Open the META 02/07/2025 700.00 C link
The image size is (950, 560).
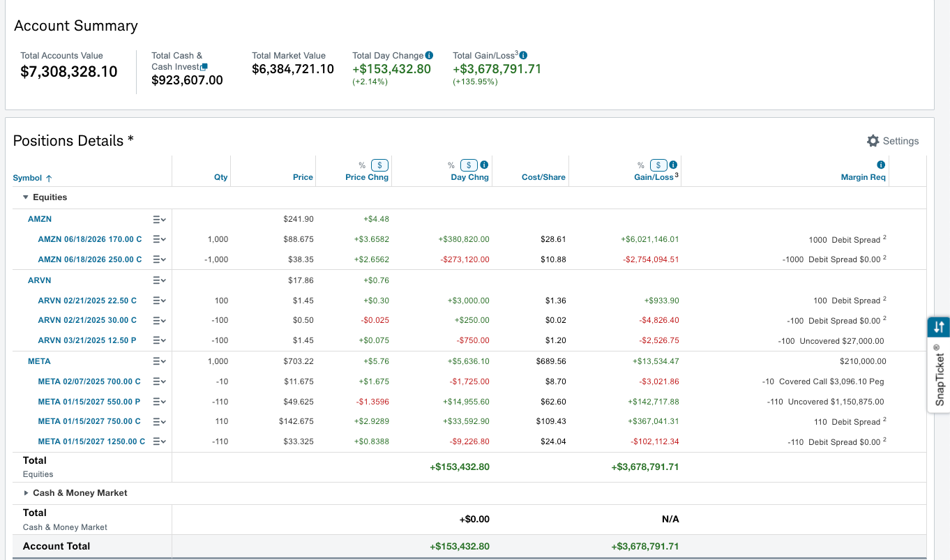(x=89, y=381)
